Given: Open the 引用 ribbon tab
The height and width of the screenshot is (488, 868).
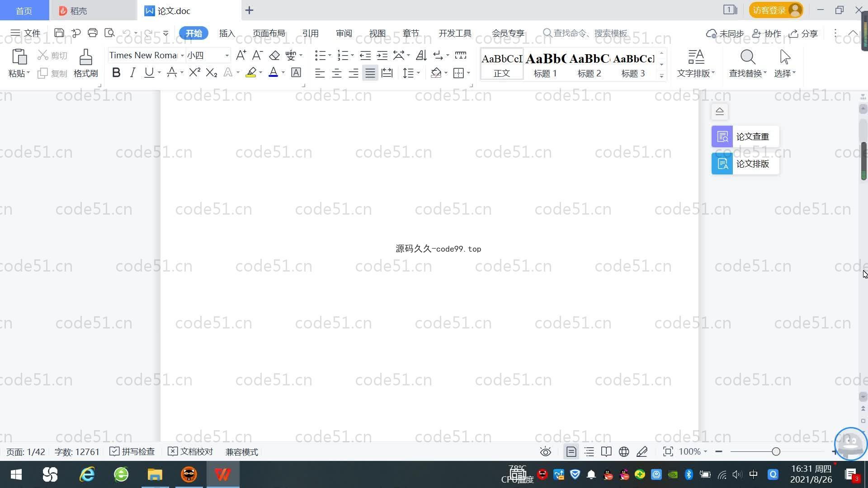Looking at the screenshot, I should [310, 33].
